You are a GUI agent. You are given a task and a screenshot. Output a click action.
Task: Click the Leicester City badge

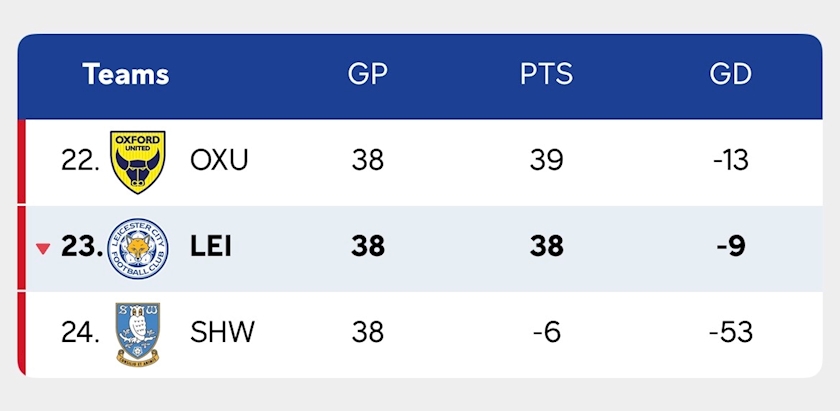coord(138,248)
